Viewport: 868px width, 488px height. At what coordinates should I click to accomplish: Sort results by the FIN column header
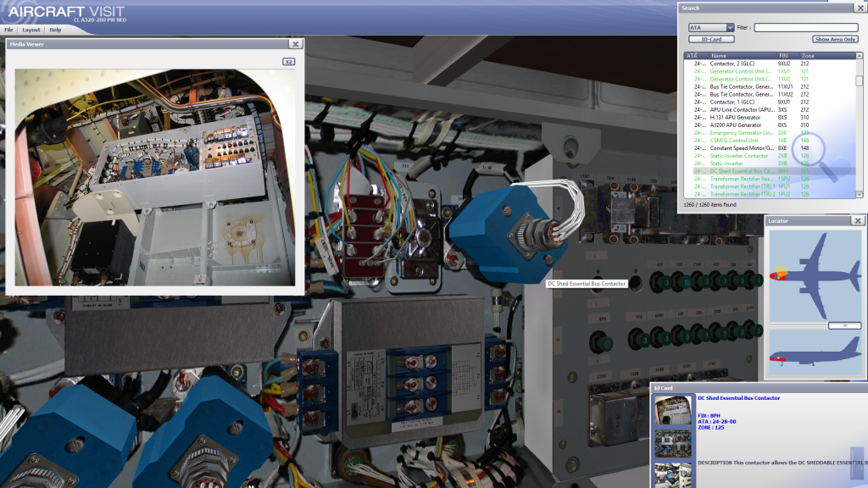[787, 56]
